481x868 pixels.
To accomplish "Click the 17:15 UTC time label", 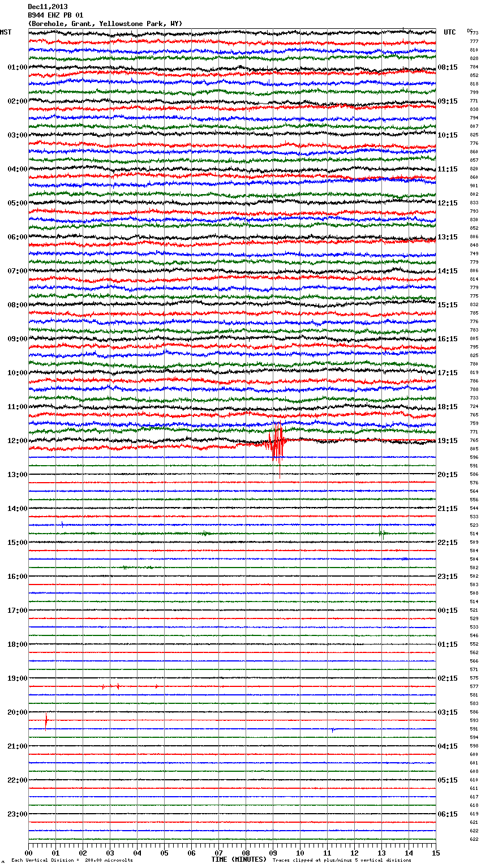I will [x=448, y=373].
